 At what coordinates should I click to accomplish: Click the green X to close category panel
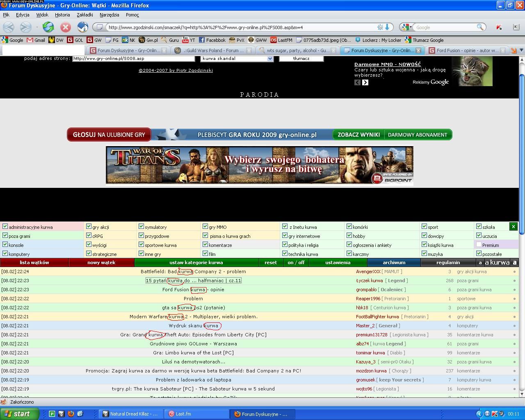pos(513,226)
